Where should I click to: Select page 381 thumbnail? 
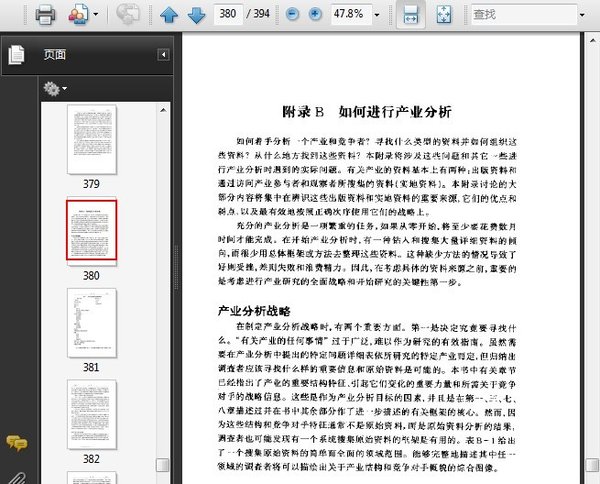[x=92, y=323]
